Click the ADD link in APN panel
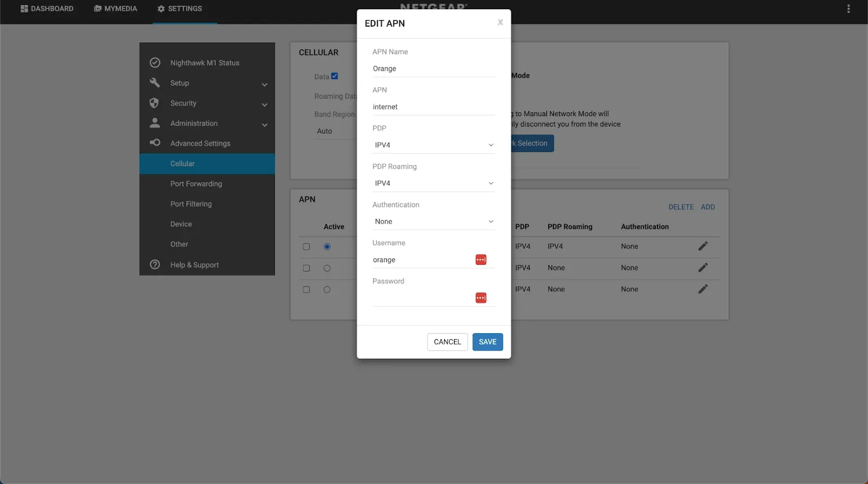 click(x=707, y=207)
